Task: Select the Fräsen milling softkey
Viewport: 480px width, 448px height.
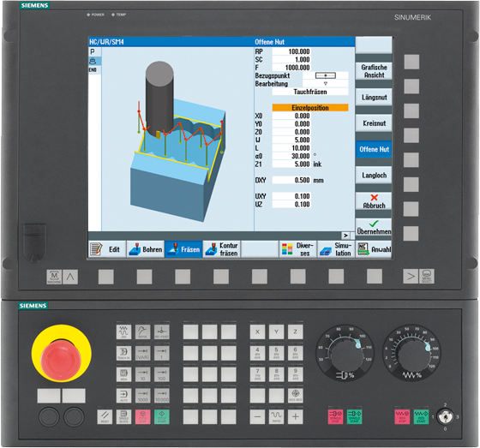Action: click(x=183, y=249)
